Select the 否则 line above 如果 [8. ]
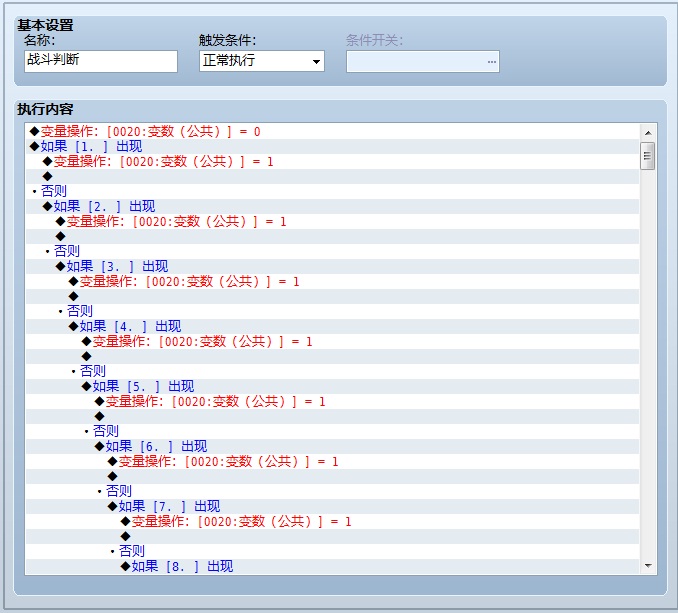 point(332,552)
